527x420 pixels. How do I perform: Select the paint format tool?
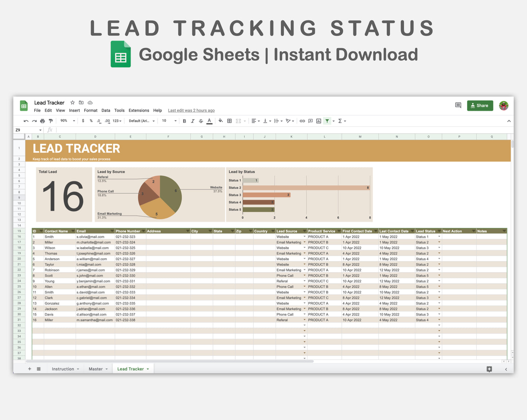coord(50,121)
